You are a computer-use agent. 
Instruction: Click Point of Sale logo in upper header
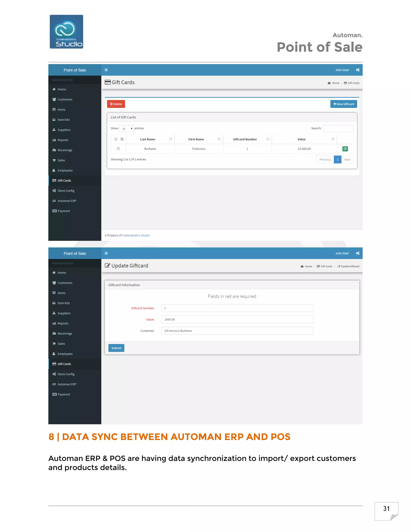pos(75,70)
